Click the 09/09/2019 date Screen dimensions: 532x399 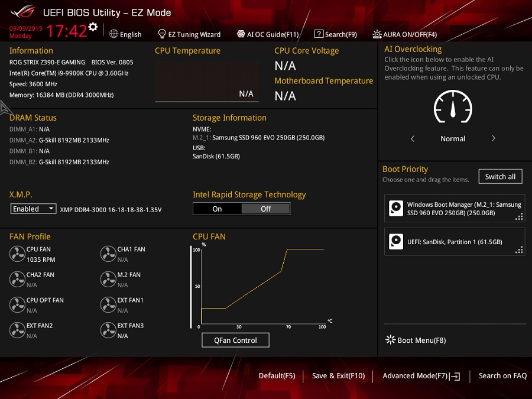(x=26, y=28)
